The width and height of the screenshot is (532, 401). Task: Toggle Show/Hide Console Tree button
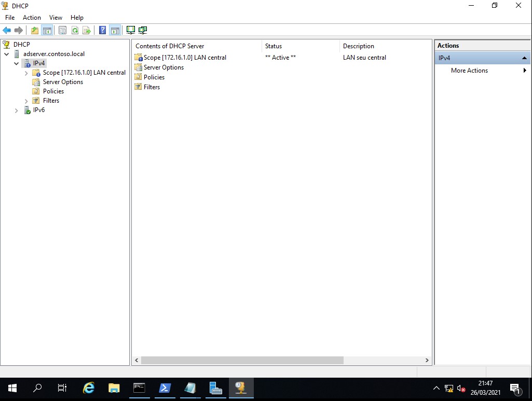[47, 31]
